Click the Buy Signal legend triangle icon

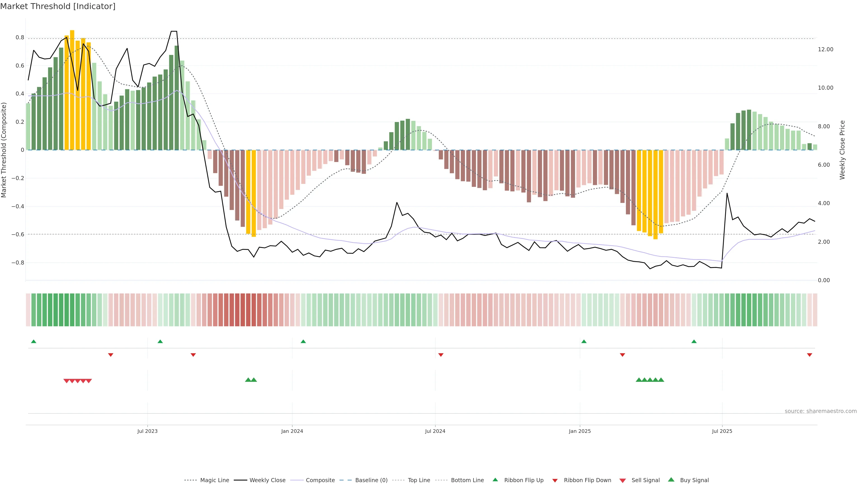click(x=671, y=480)
